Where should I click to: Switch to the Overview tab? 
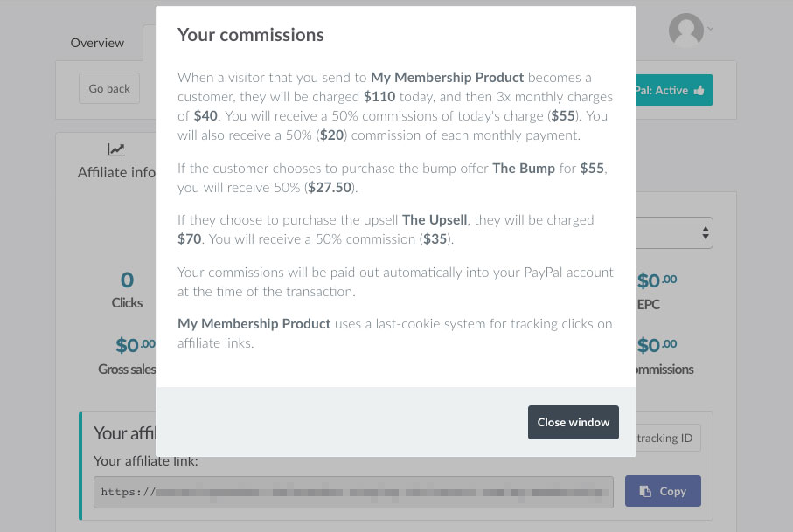[x=97, y=43]
